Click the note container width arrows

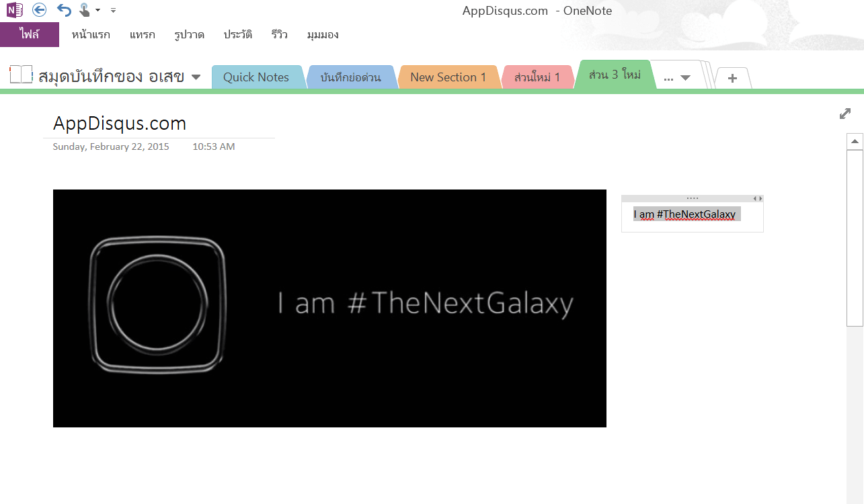click(x=758, y=198)
